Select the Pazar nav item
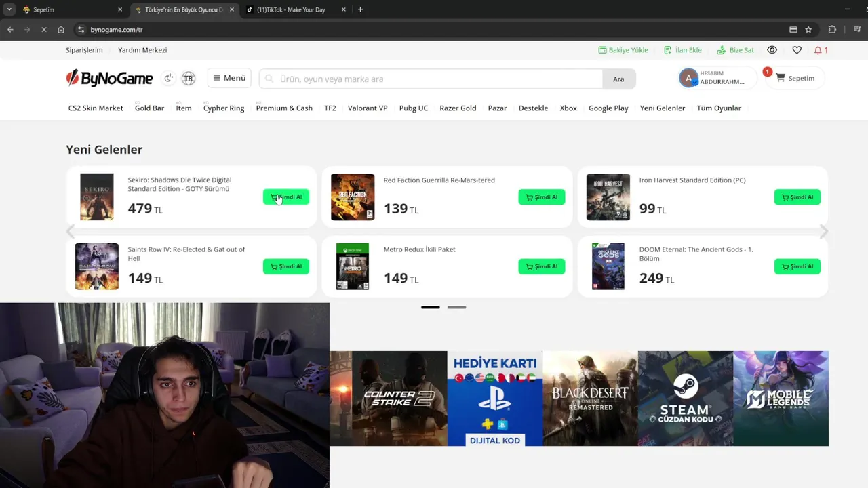868x488 pixels. tap(497, 108)
